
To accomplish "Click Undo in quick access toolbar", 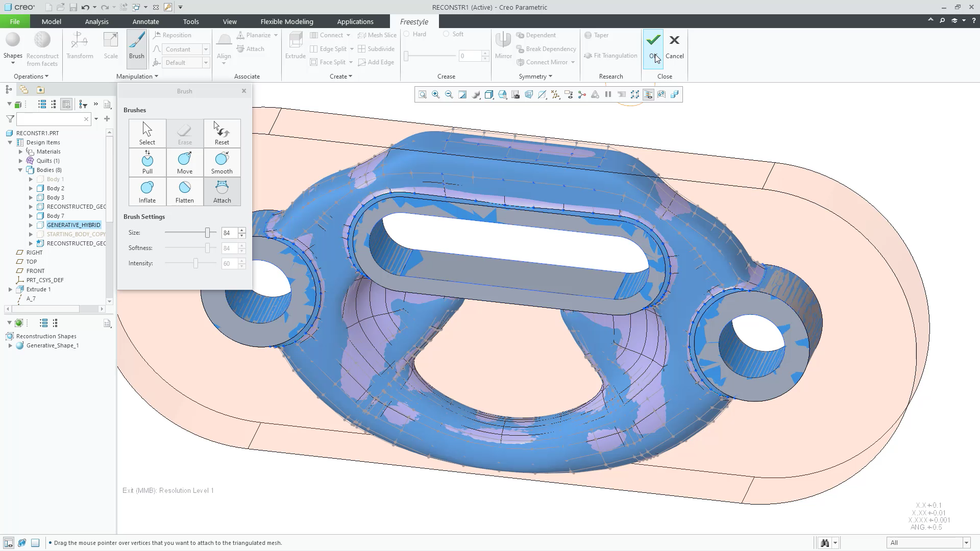I will (85, 7).
